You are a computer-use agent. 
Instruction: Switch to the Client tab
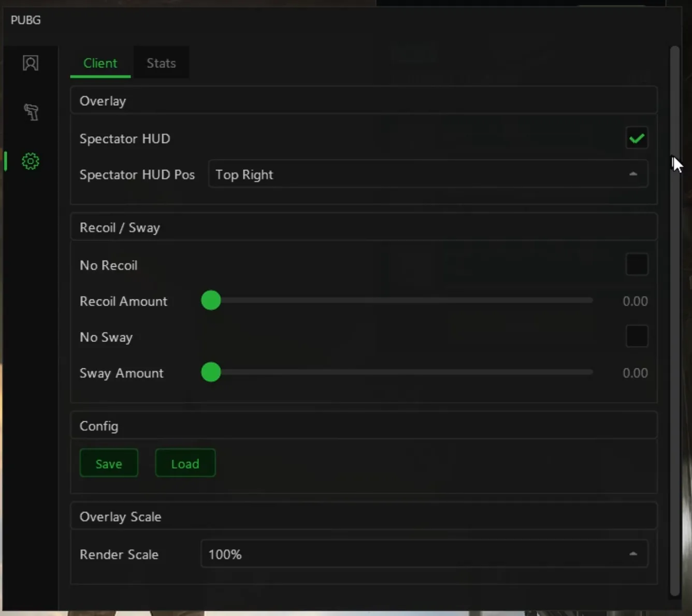[x=100, y=63]
